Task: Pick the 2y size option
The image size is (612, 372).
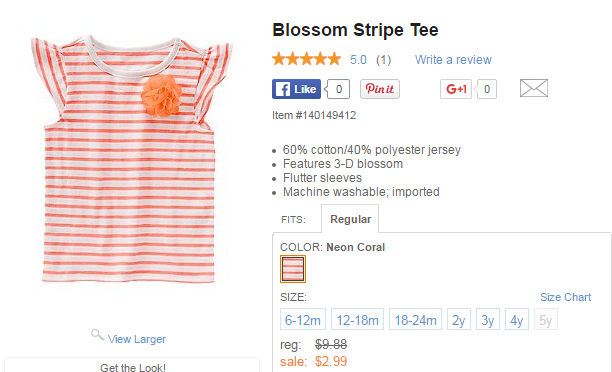Action: tap(459, 319)
